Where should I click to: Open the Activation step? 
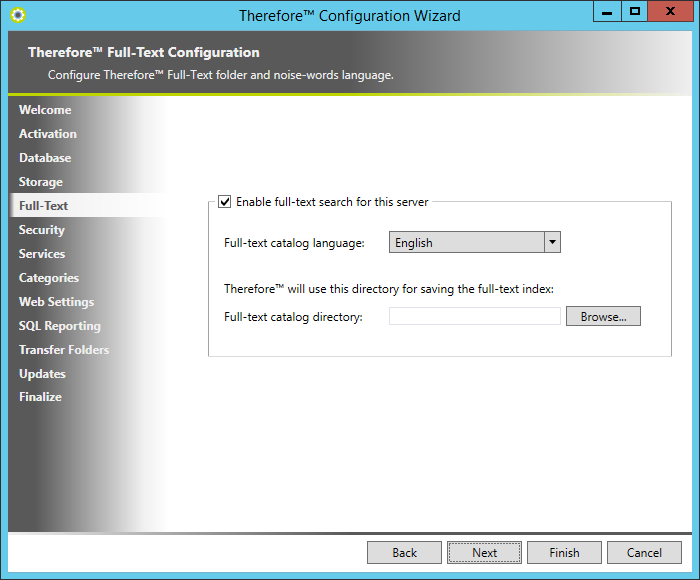(x=48, y=134)
